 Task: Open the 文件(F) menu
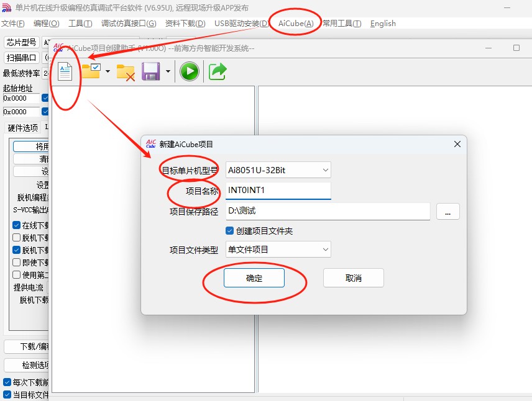click(13, 24)
